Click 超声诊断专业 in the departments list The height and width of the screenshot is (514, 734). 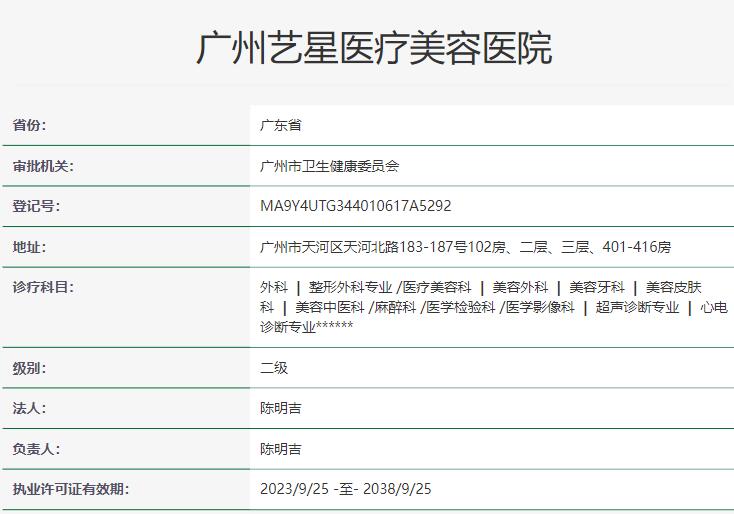[637, 307]
